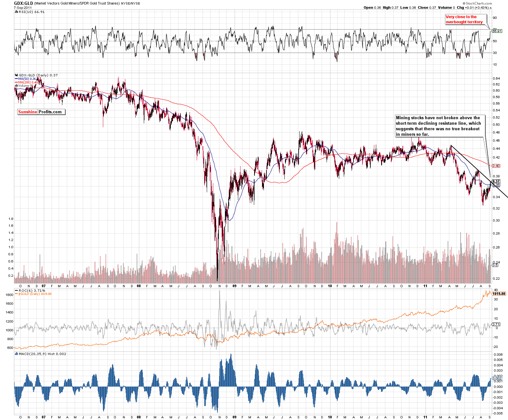Click the 1819.80 gold price tag

[499, 294]
